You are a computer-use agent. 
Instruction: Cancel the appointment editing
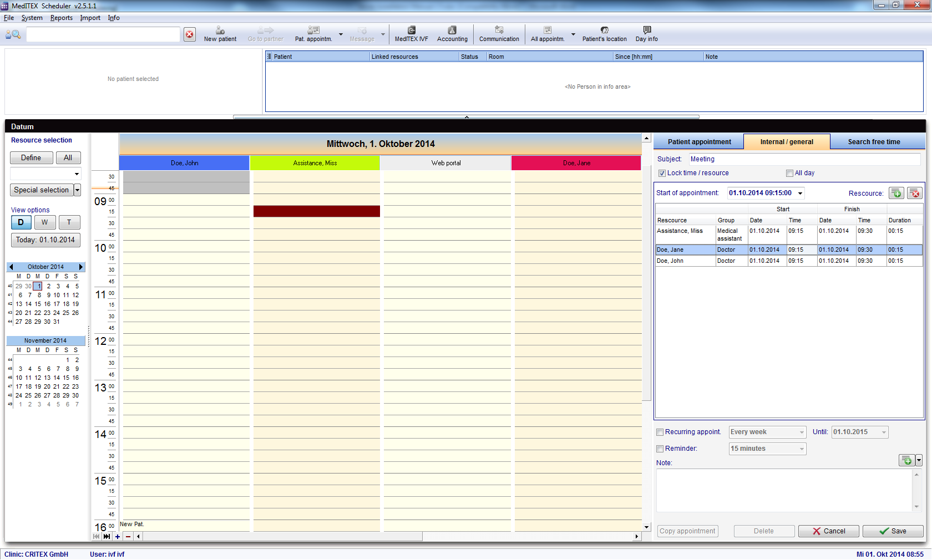(x=829, y=531)
